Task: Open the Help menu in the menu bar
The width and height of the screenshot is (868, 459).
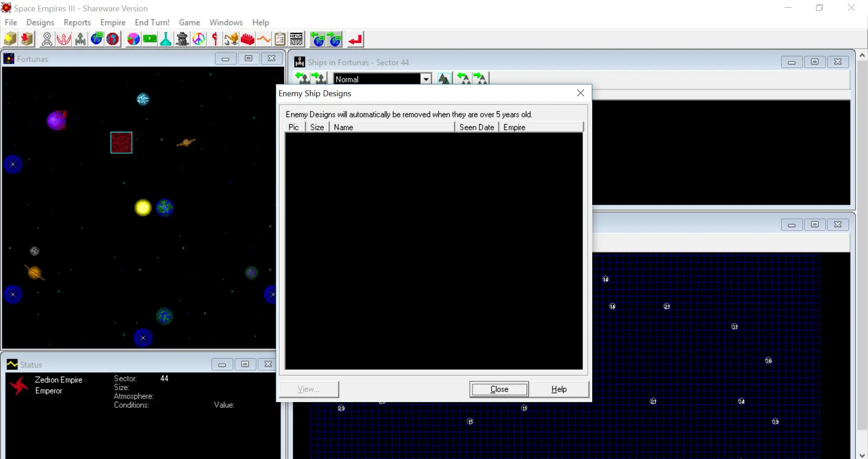Action: coord(260,22)
